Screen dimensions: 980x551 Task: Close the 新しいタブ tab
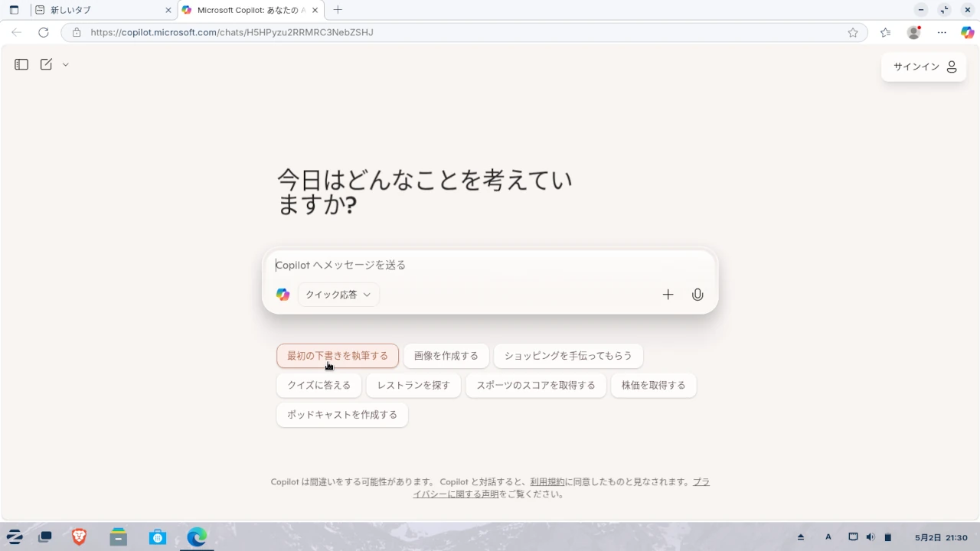168,10
